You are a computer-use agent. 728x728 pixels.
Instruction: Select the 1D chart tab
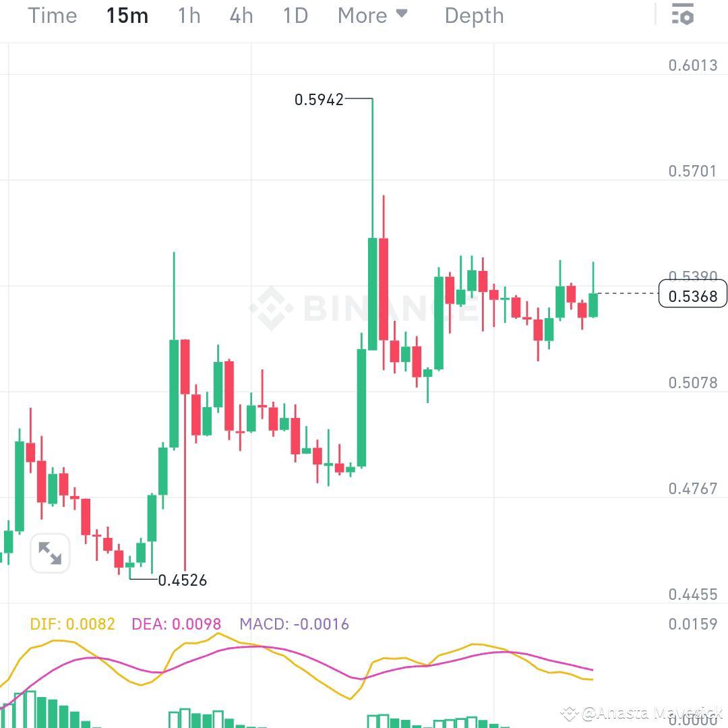(295, 16)
